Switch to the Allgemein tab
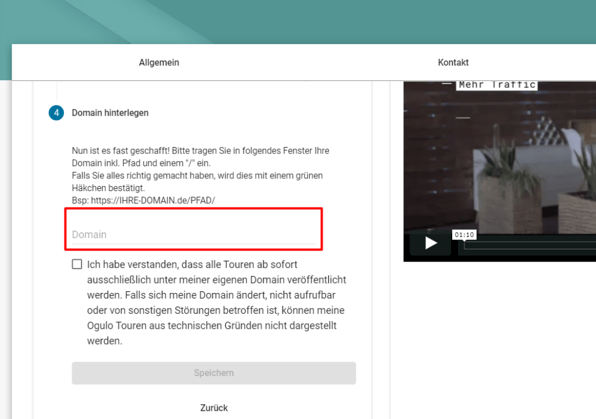This screenshot has width=596, height=419. [x=159, y=62]
